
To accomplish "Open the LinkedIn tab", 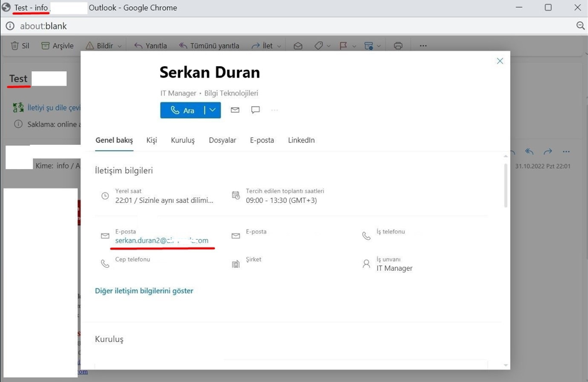I will (x=301, y=140).
